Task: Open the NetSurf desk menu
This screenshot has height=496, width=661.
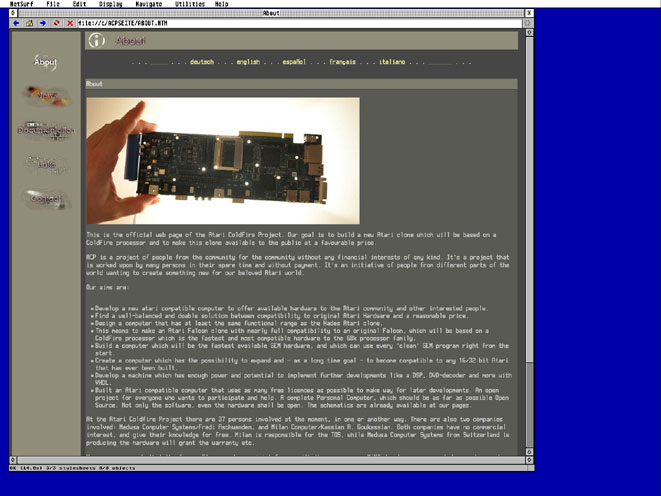Action: pos(21,4)
